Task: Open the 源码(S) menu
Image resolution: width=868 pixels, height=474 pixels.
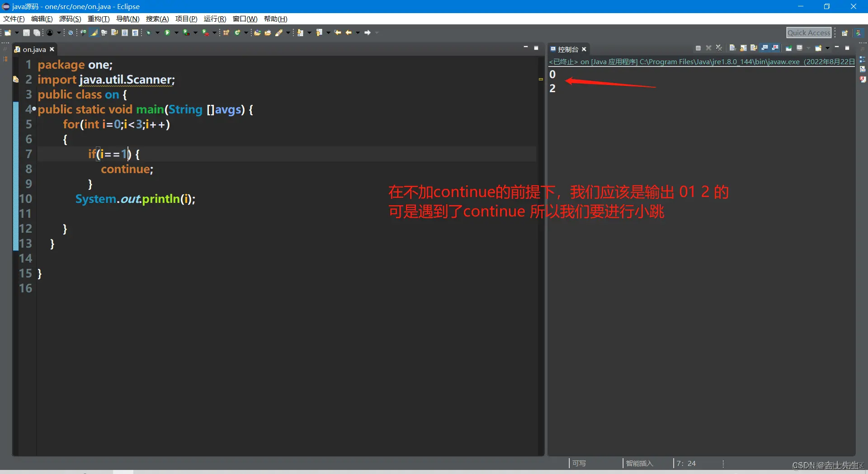Action: (x=70, y=19)
